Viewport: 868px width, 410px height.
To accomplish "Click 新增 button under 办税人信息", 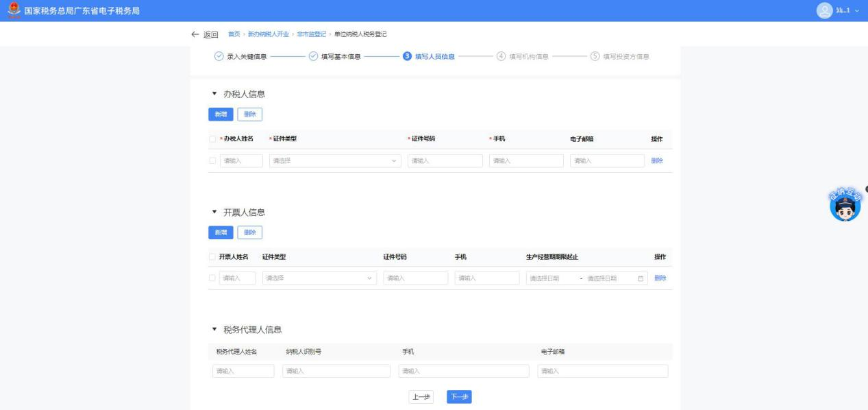I will 221,115.
